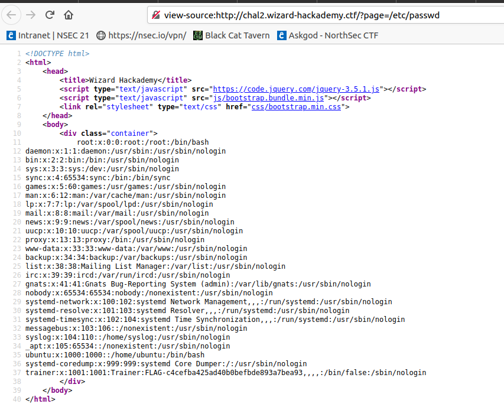504x420 pixels.
Task: Click the Black Cat Tavern favicon
Action: [x=198, y=35]
